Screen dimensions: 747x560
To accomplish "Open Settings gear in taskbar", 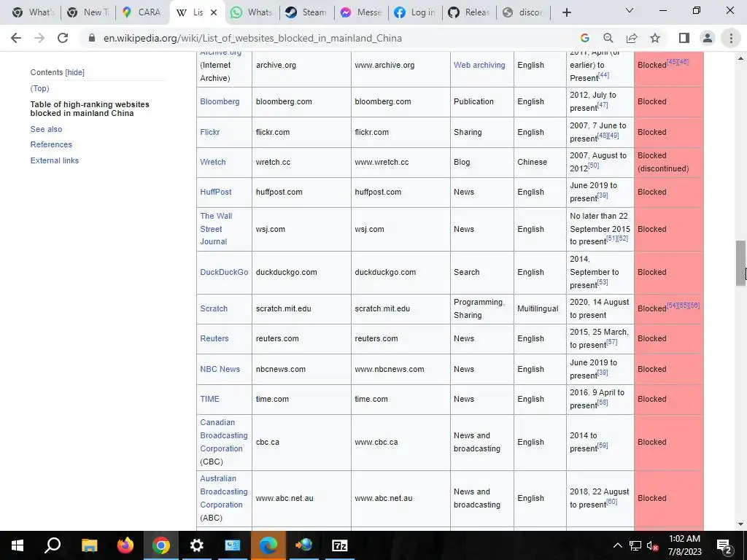I will point(196,545).
